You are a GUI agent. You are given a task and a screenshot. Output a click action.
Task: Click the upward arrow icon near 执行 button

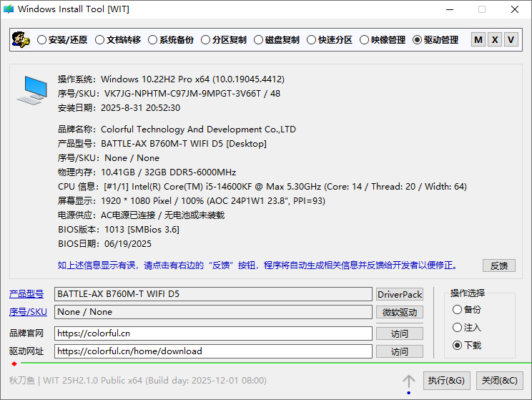coord(409,381)
